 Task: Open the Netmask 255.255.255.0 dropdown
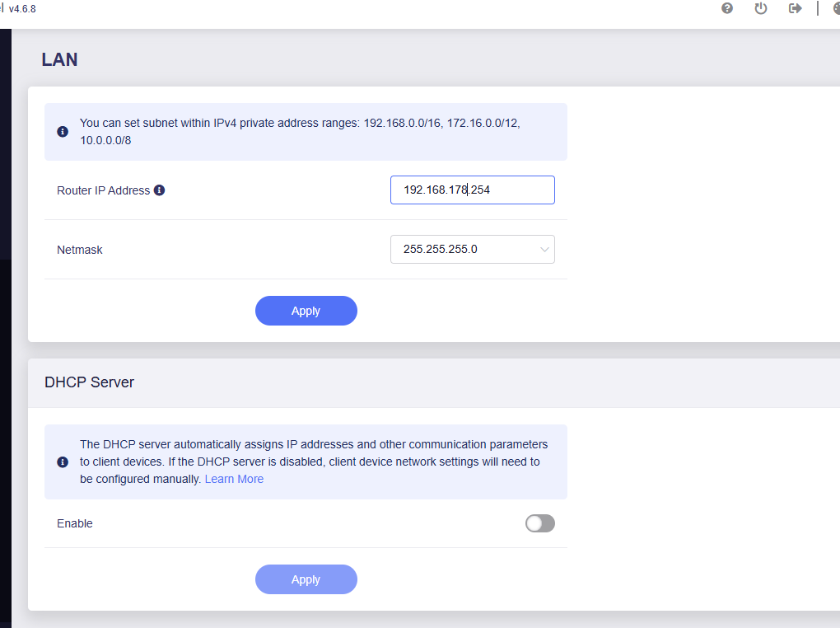pyautogui.click(x=472, y=249)
